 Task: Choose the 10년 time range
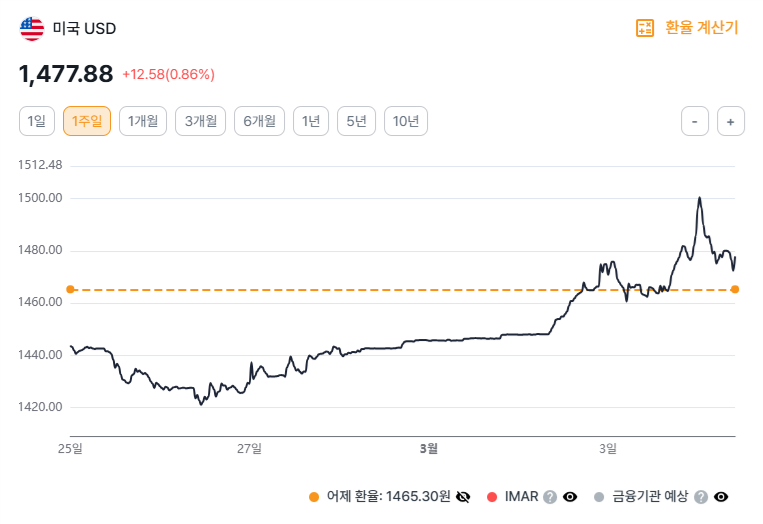(406, 121)
